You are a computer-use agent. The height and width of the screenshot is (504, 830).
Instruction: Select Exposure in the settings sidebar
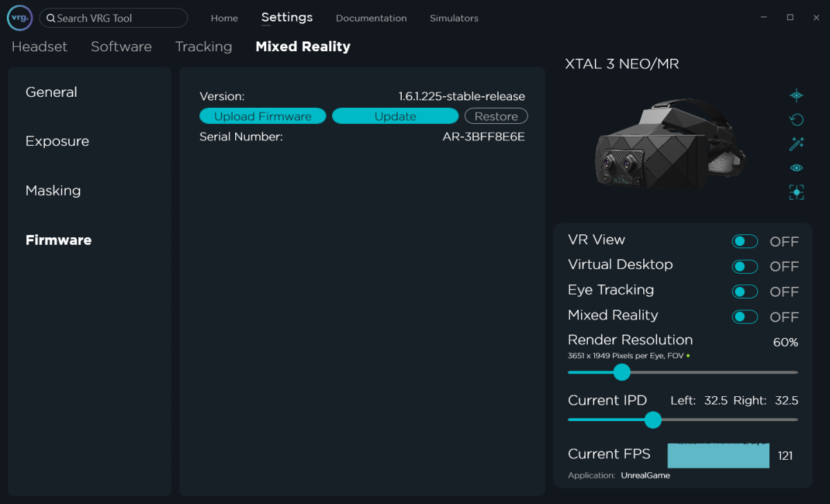pos(57,141)
